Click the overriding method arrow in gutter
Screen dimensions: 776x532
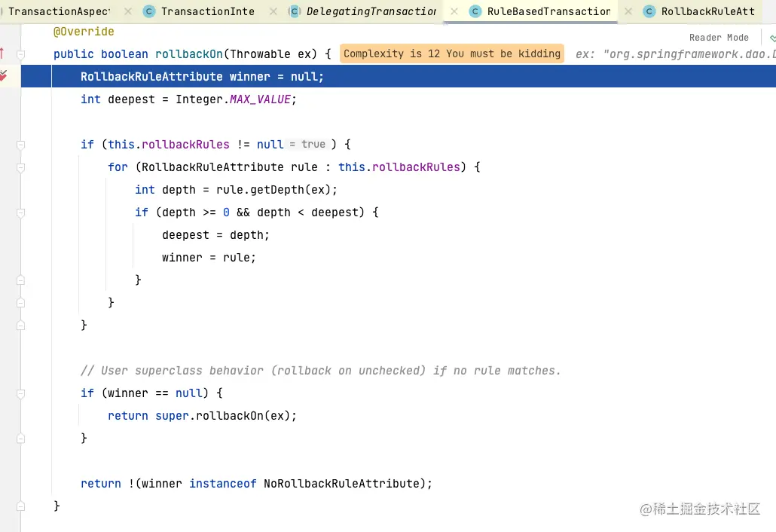2,54
